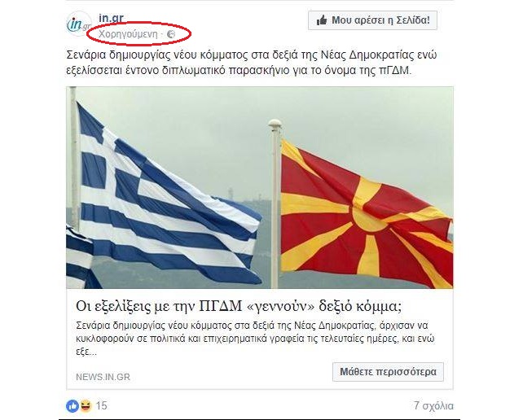
Task: Click the NEWS.IN.GR source domain
Action: [103, 377]
